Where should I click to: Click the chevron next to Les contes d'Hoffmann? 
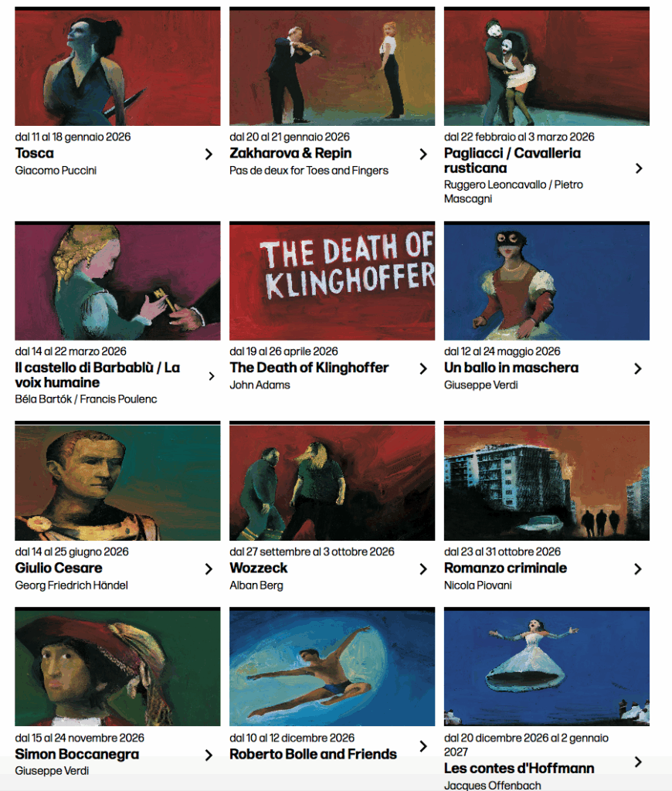pos(638,762)
